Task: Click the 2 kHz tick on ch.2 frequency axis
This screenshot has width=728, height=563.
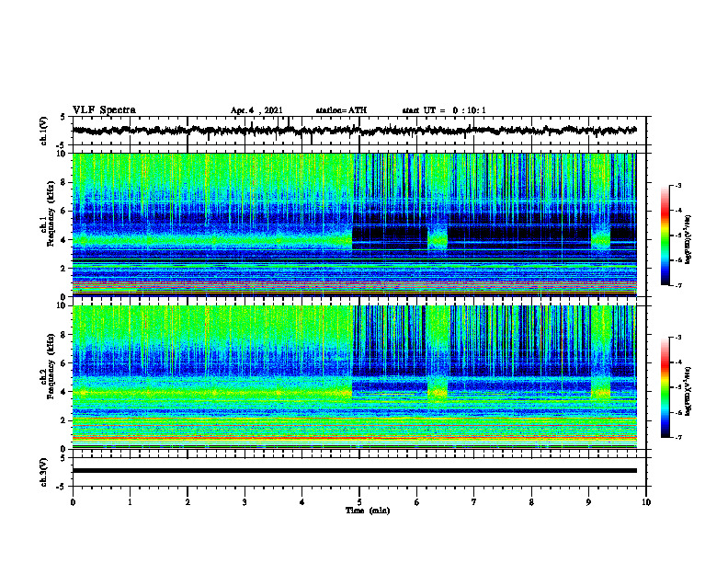Action: [x=64, y=420]
